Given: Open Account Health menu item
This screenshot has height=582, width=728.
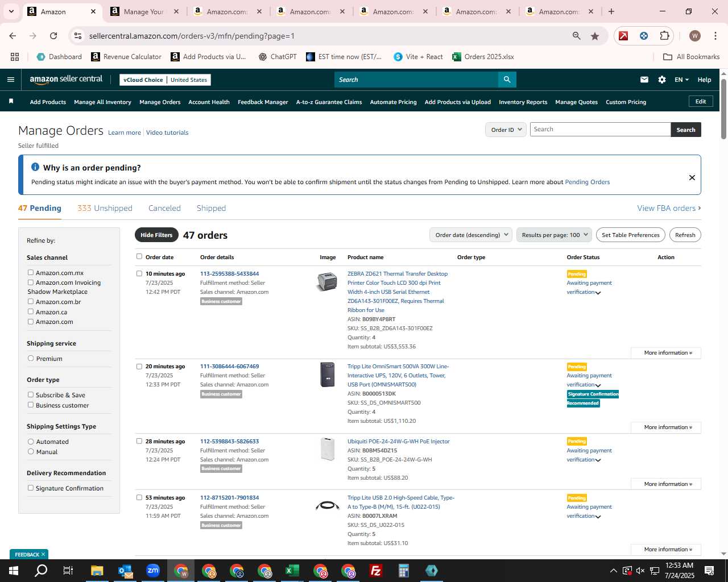Looking at the screenshot, I should 209,102.
